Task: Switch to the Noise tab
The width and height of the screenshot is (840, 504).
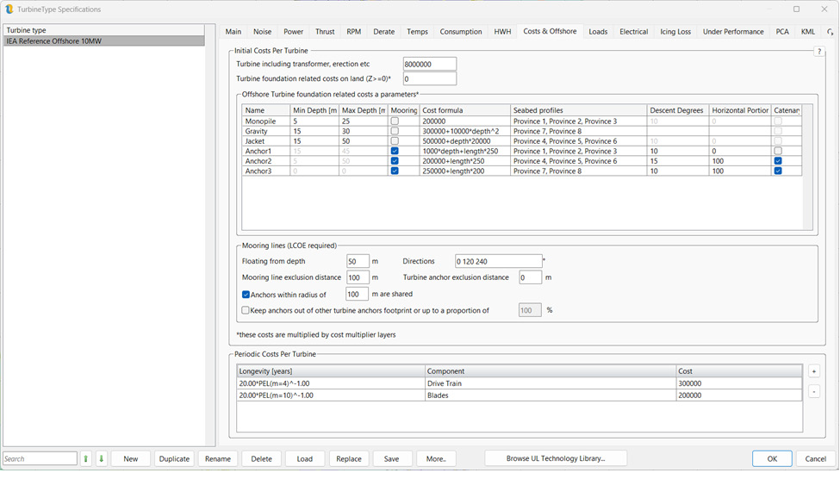Action: (x=262, y=31)
